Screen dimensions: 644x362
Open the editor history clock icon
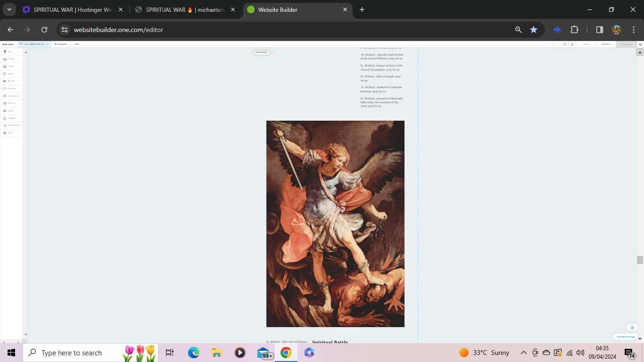click(x=565, y=44)
